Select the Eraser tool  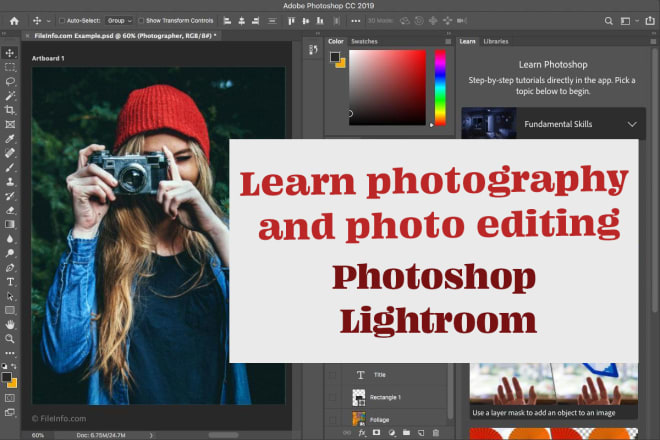10,210
